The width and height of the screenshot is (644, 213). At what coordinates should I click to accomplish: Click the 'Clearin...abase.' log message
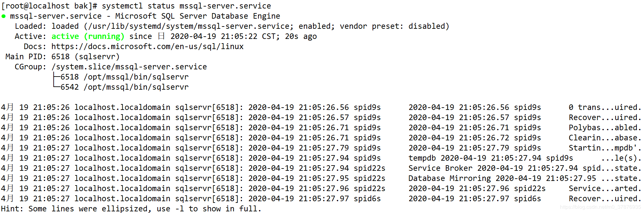coord(605,138)
